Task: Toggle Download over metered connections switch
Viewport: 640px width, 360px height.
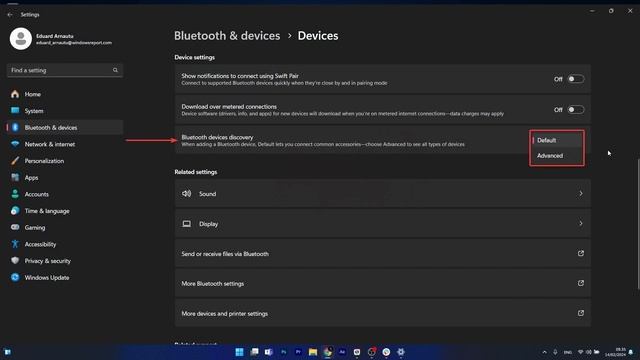Action: [x=576, y=110]
